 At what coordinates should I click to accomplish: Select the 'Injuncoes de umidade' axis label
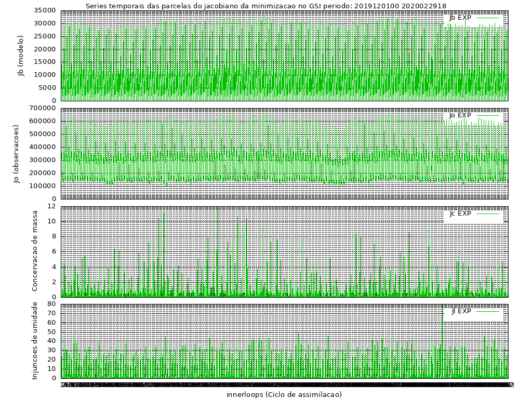(x=35, y=340)
